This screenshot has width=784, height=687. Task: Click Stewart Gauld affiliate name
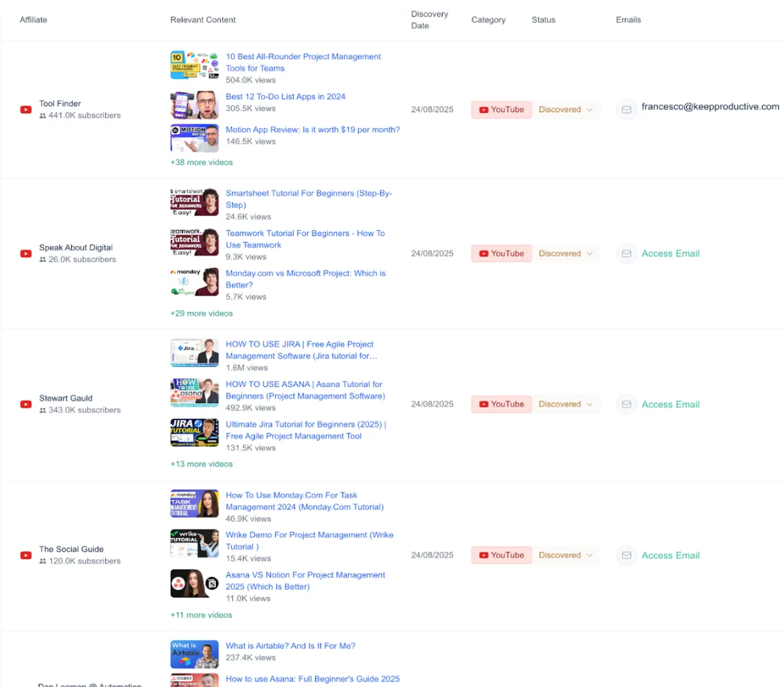[66, 398]
